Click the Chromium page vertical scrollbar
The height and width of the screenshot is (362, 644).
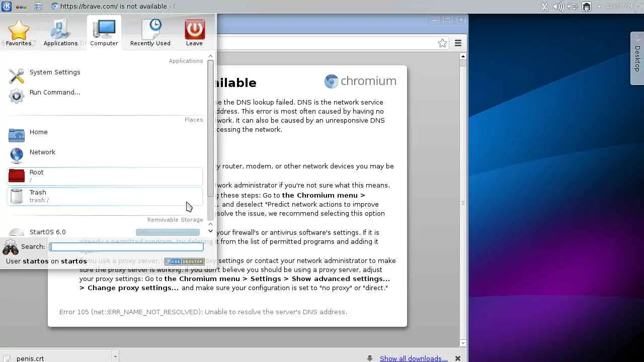click(463, 199)
